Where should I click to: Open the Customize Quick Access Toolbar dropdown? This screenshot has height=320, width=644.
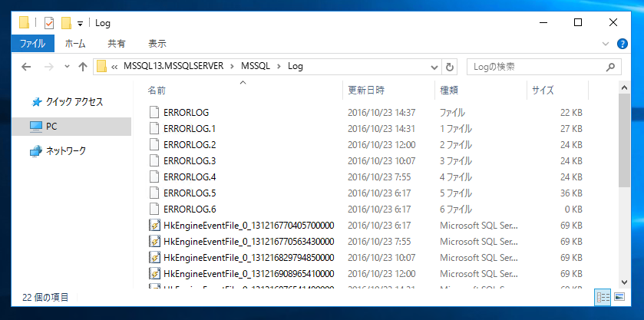80,24
